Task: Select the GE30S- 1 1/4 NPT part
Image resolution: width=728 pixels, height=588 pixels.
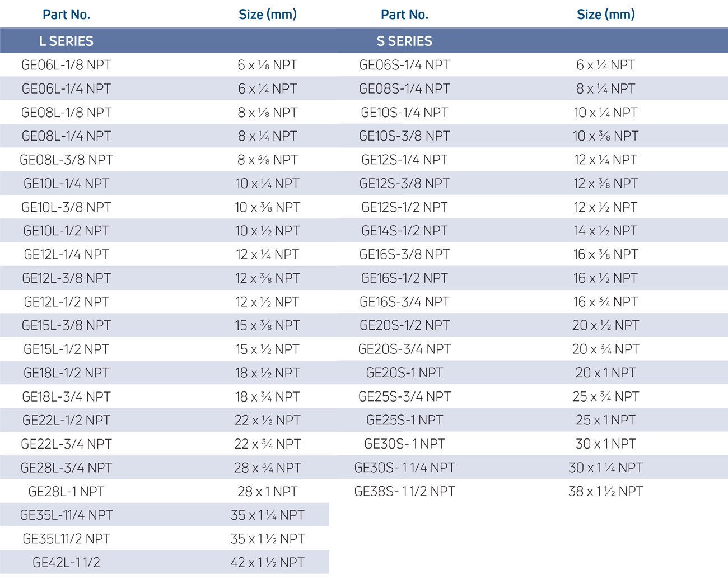Action: [x=404, y=468]
